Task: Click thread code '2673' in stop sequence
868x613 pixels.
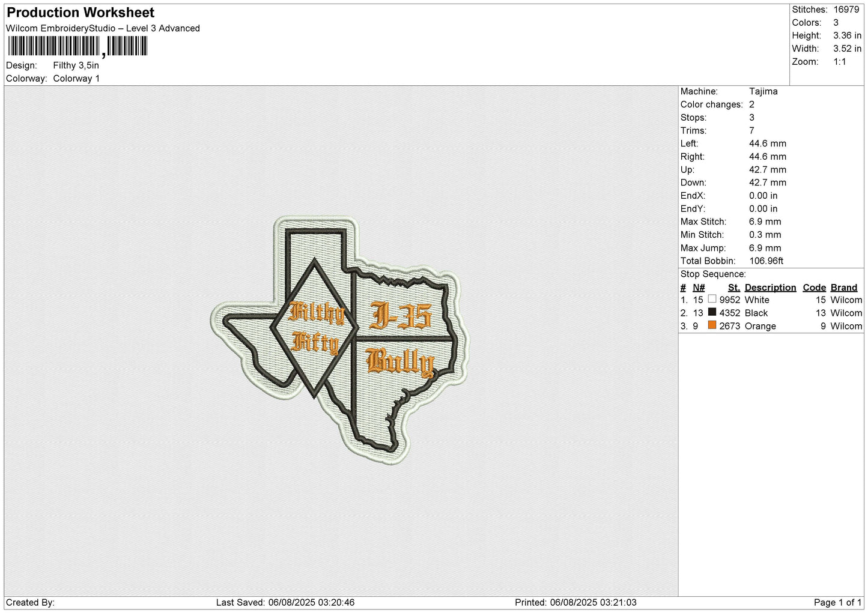Action: click(730, 326)
